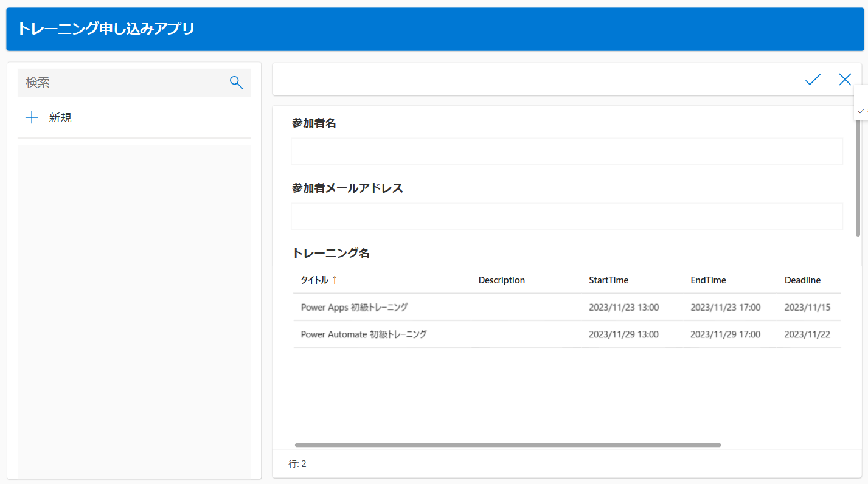Select the Power Automate 初級トレーニング row
Image resolution: width=868 pixels, height=484 pixels.
[x=567, y=334]
